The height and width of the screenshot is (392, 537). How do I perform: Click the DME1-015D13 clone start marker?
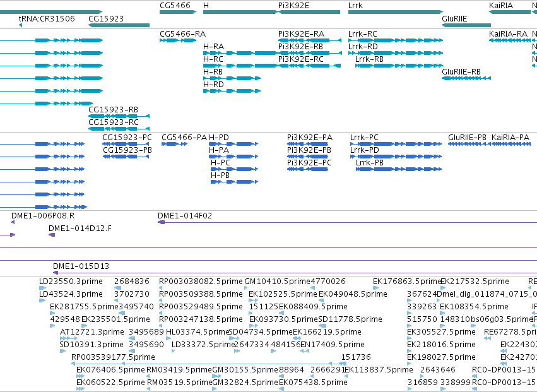point(56,273)
